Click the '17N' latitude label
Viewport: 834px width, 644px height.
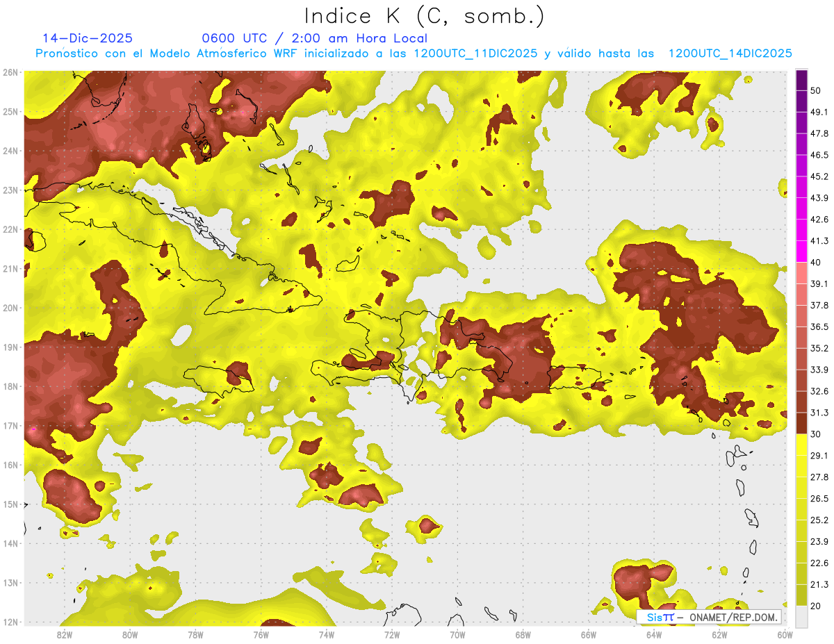coord(10,425)
